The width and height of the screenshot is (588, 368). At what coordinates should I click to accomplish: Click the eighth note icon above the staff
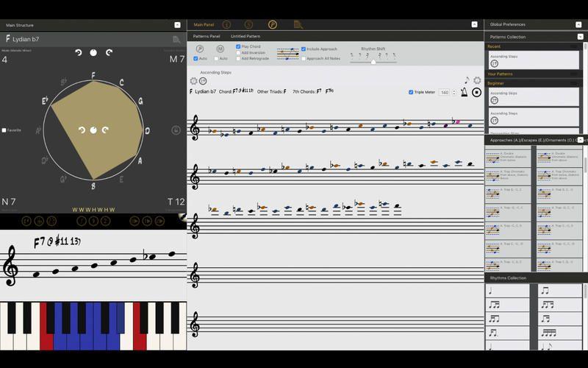click(466, 80)
